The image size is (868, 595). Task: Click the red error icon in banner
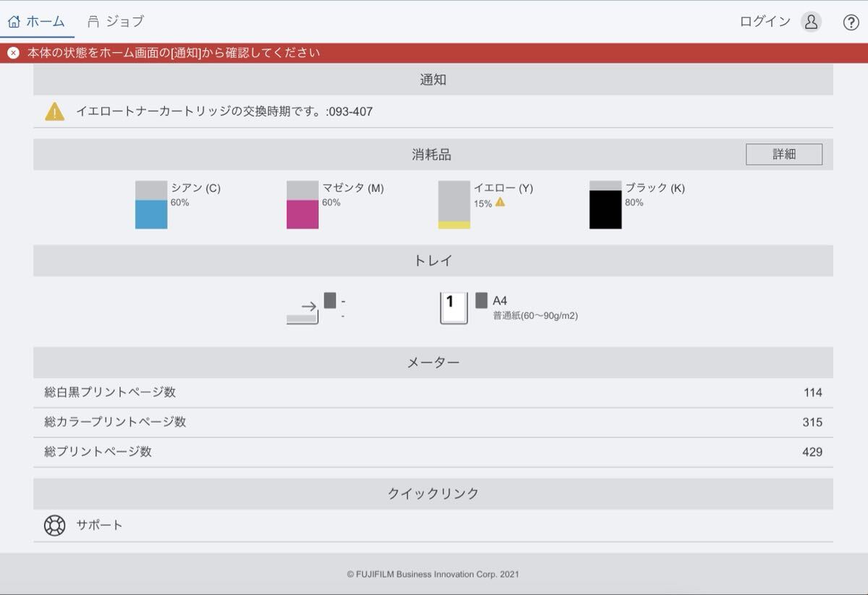pos(13,53)
